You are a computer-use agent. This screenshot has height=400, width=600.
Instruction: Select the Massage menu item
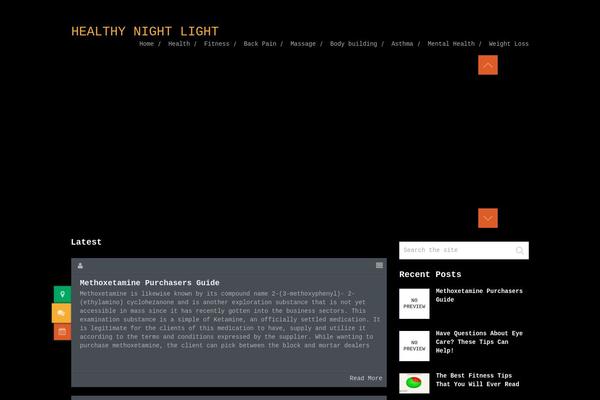303,44
